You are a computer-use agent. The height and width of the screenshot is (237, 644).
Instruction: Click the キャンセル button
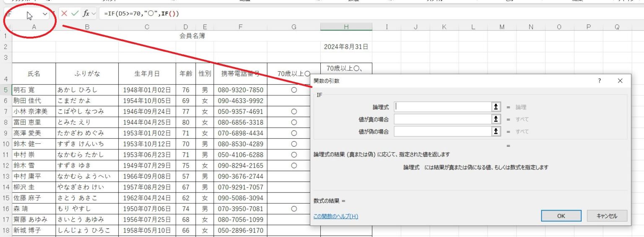pyautogui.click(x=607, y=216)
